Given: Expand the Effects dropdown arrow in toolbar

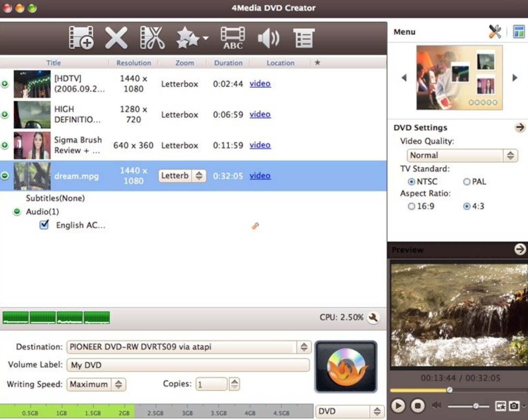Looking at the screenshot, I should click(205, 38).
